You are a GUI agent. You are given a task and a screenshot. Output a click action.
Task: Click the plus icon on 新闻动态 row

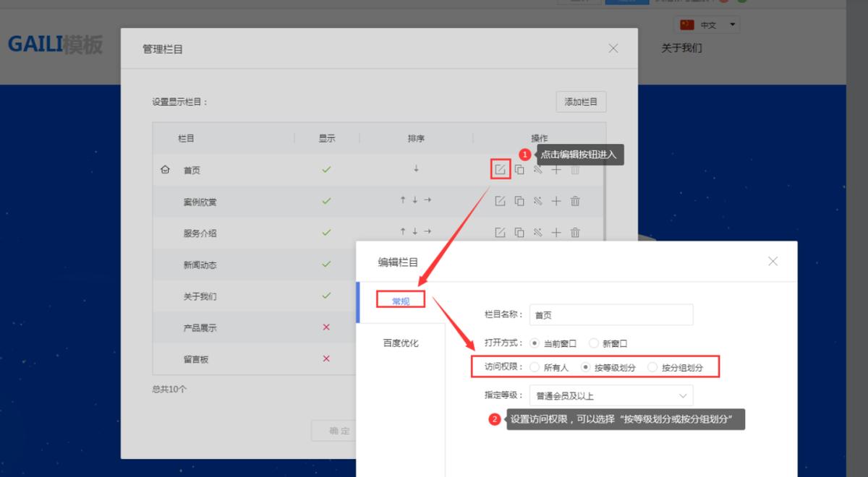[557, 265]
